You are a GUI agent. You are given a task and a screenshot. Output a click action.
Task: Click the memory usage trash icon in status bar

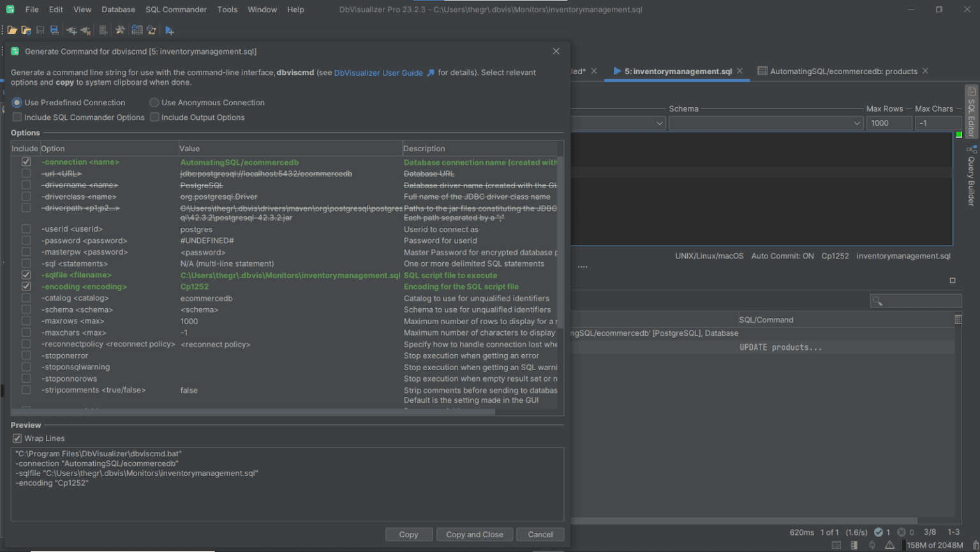point(975,544)
